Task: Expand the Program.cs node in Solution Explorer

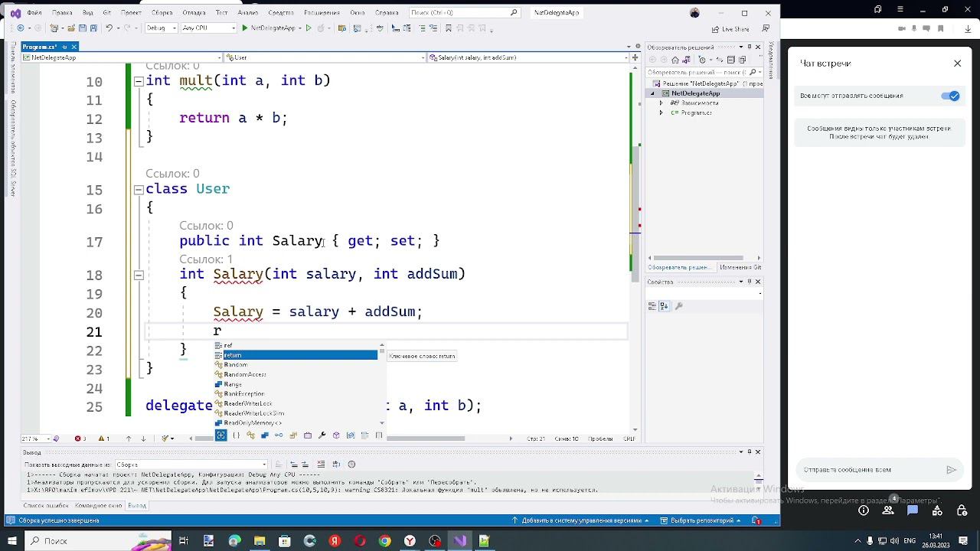Action: (661, 112)
